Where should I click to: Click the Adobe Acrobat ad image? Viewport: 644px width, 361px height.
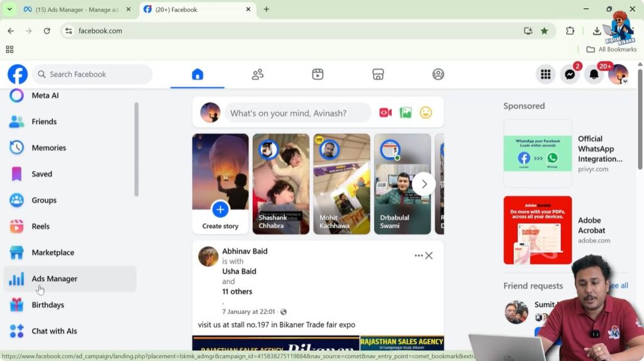tap(538, 230)
